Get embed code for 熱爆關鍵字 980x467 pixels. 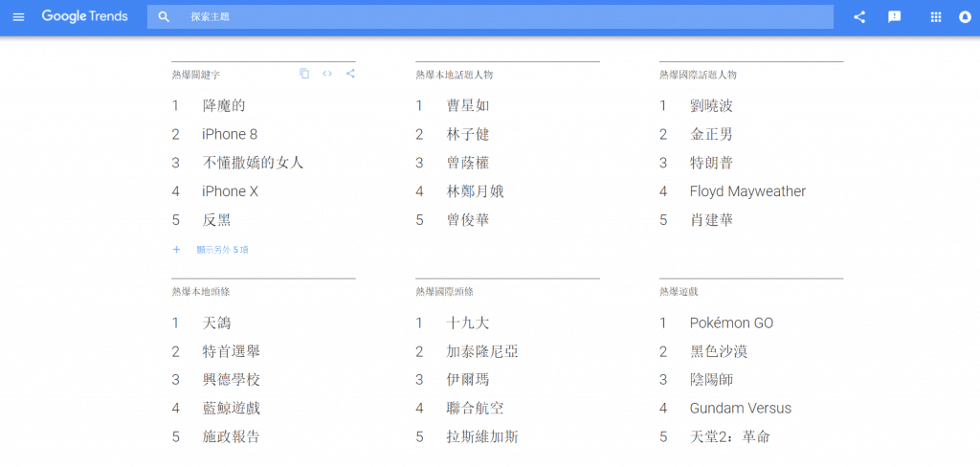[327, 74]
